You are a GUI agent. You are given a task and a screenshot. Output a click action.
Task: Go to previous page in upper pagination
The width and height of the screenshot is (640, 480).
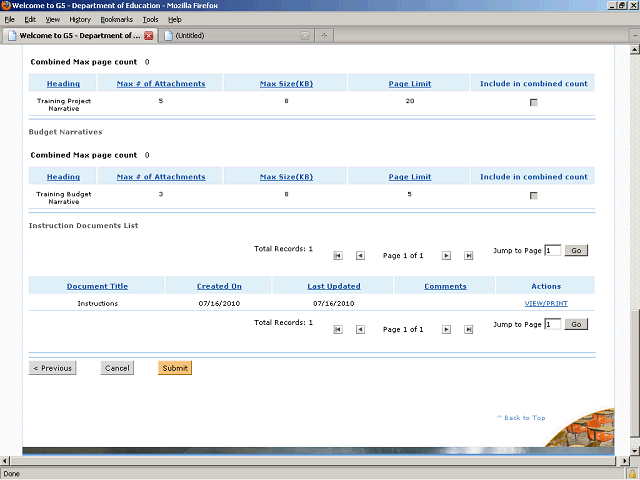click(360, 256)
